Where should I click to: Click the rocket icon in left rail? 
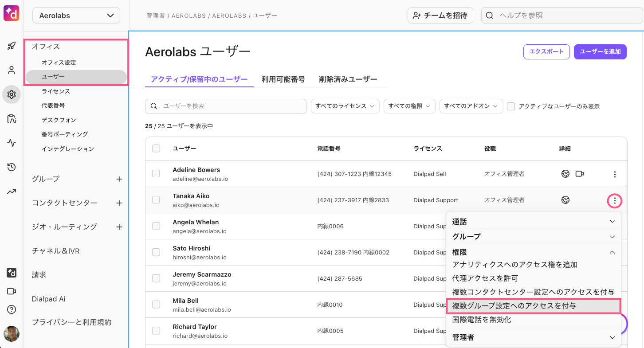(x=12, y=46)
